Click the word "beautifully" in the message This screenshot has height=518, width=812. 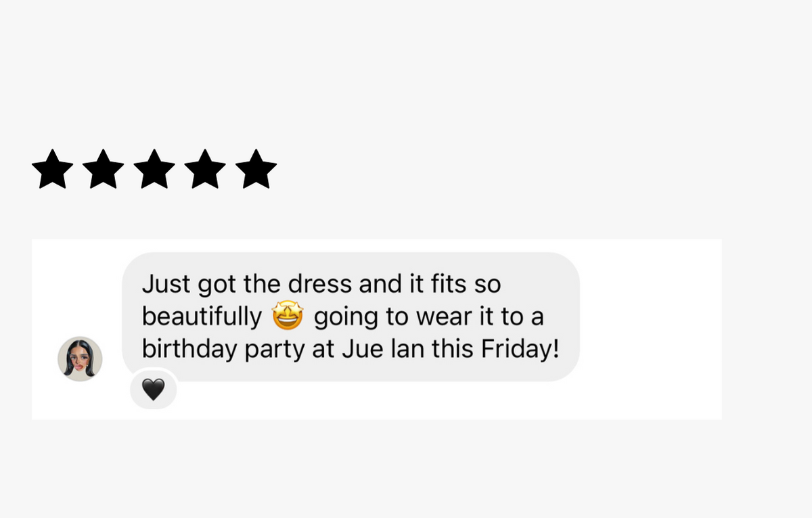(202, 317)
